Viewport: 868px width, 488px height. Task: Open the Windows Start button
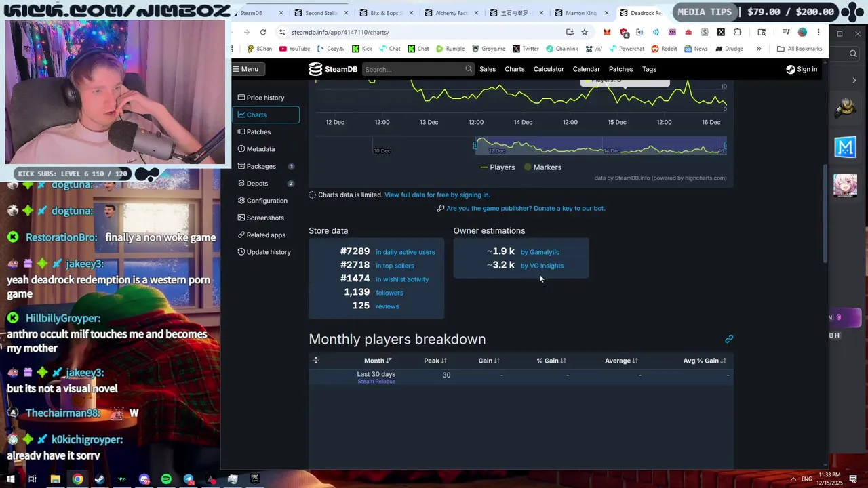tap(11, 479)
